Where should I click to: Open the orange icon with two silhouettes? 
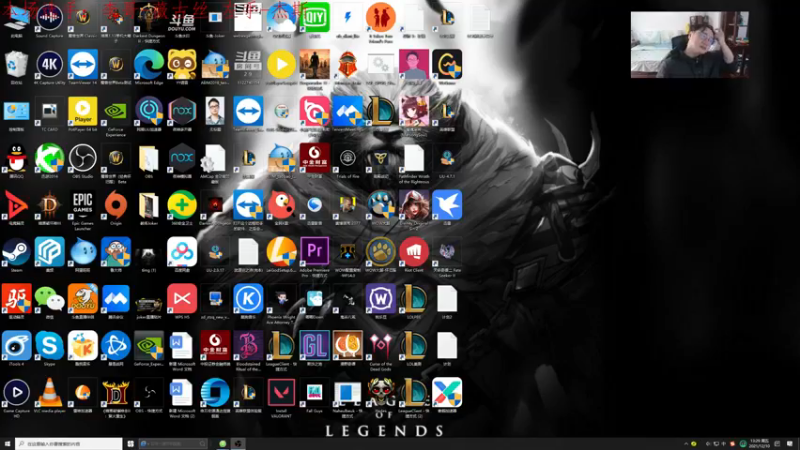tap(381, 20)
